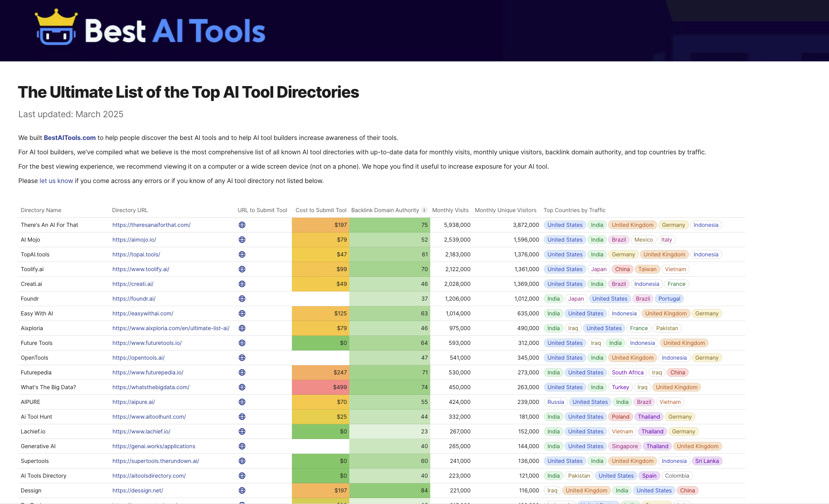The image size is (829, 504).
Task: Open https://aimojo.io/ link
Action: pos(134,240)
